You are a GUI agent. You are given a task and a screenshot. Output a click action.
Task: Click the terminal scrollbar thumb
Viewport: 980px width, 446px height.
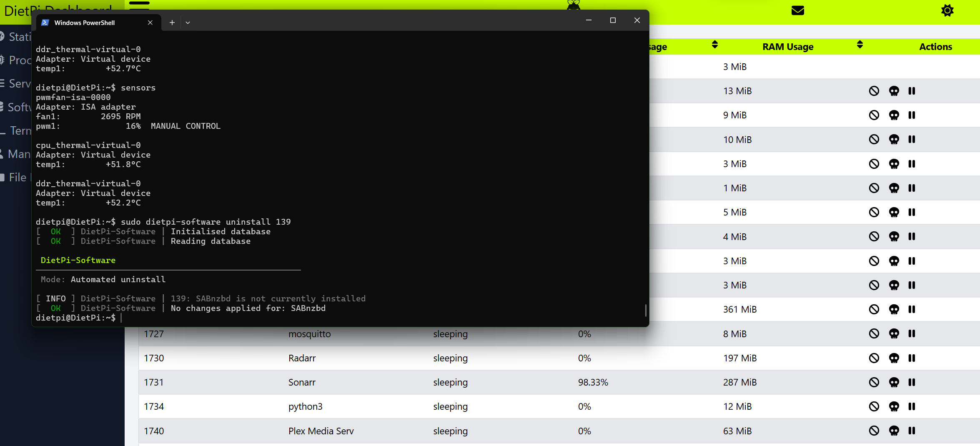coord(646,310)
